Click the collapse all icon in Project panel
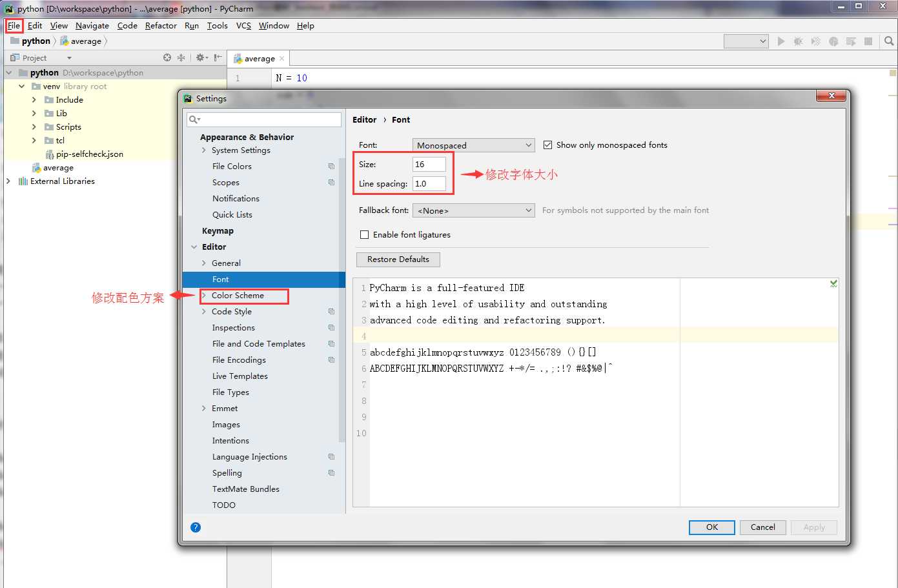Image resolution: width=898 pixels, height=588 pixels. [181, 57]
